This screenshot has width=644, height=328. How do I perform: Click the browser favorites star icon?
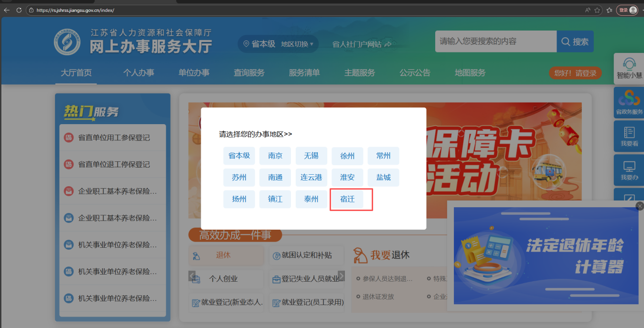pyautogui.click(x=597, y=10)
